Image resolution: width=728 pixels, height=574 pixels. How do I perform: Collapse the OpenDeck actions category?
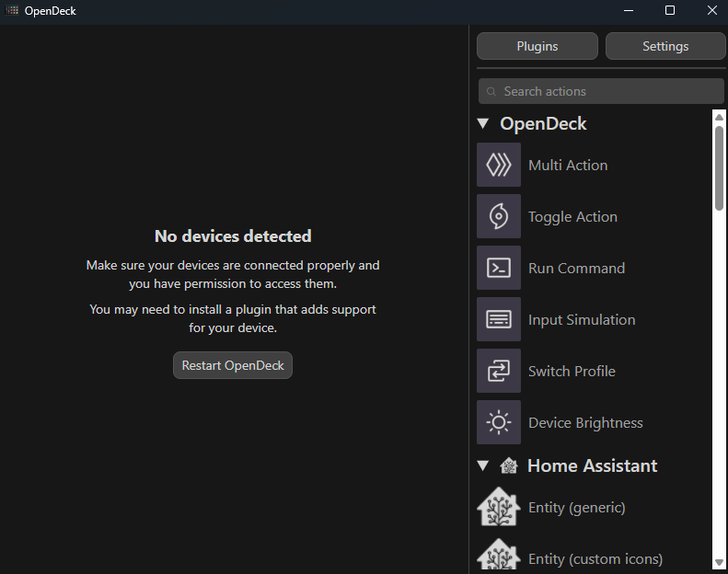[x=483, y=123]
